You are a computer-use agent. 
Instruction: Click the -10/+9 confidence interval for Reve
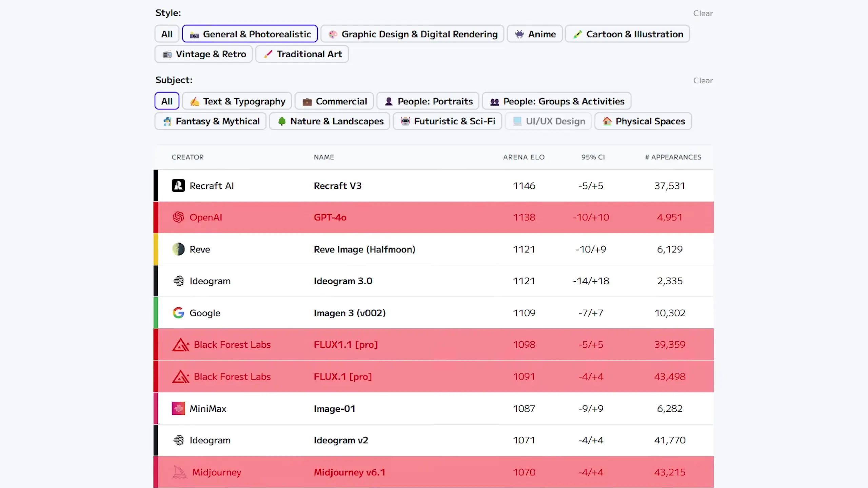tap(591, 249)
